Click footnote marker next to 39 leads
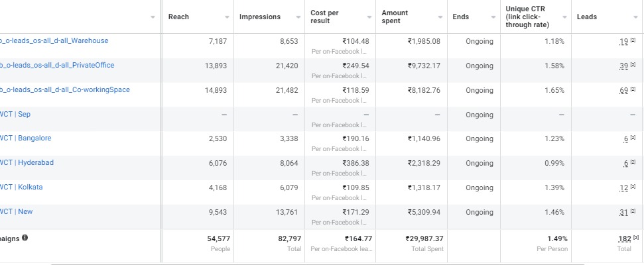This screenshot has height=265, width=644. (633, 66)
